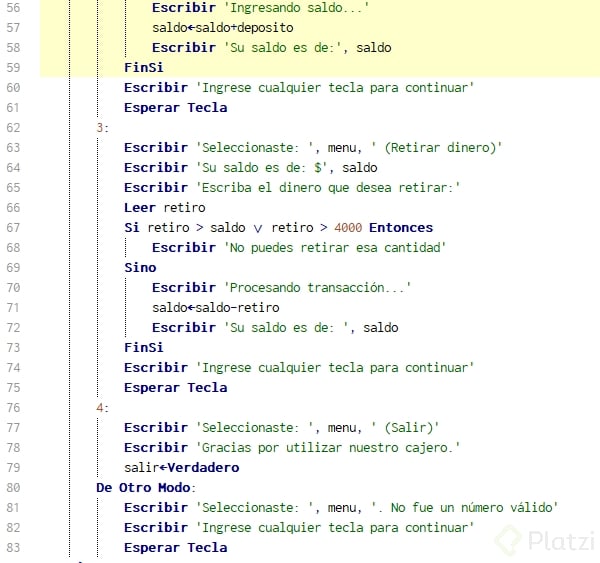Click the '(Retirar dinero)' string literal
Screen dimensions: 600x563
point(434,148)
